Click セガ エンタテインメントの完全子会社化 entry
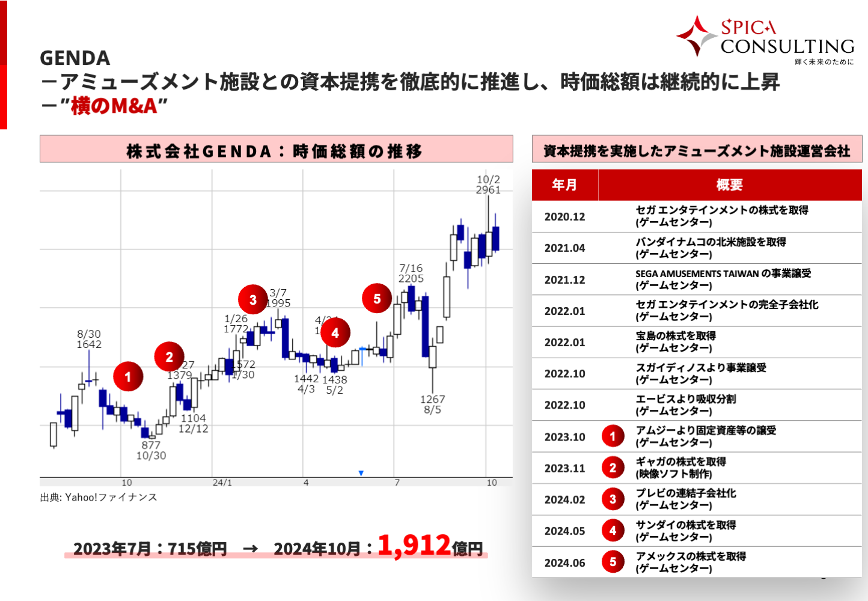 tap(727, 305)
